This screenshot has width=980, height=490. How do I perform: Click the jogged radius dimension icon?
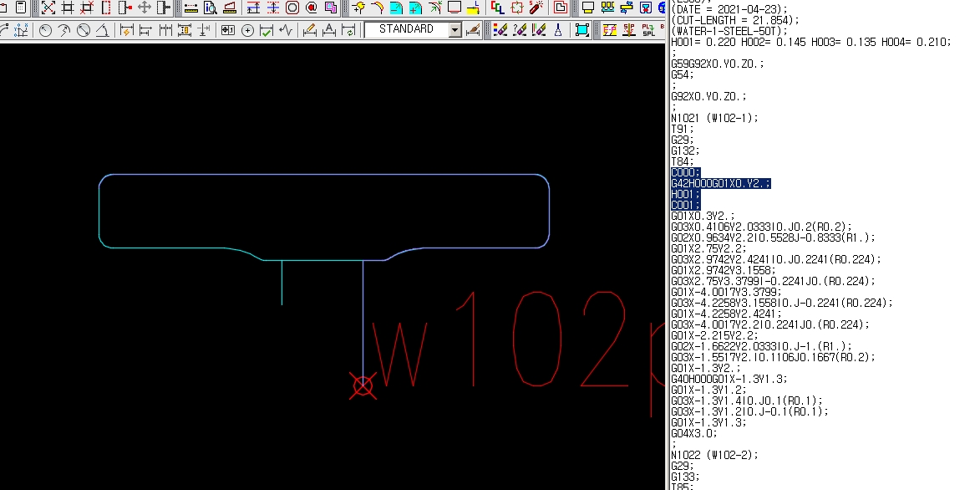[x=64, y=30]
